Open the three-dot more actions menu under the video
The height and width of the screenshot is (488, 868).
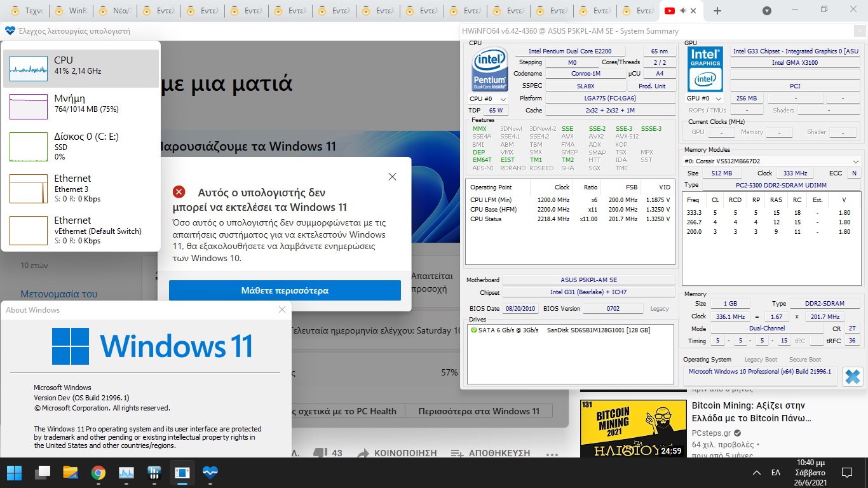point(552,454)
